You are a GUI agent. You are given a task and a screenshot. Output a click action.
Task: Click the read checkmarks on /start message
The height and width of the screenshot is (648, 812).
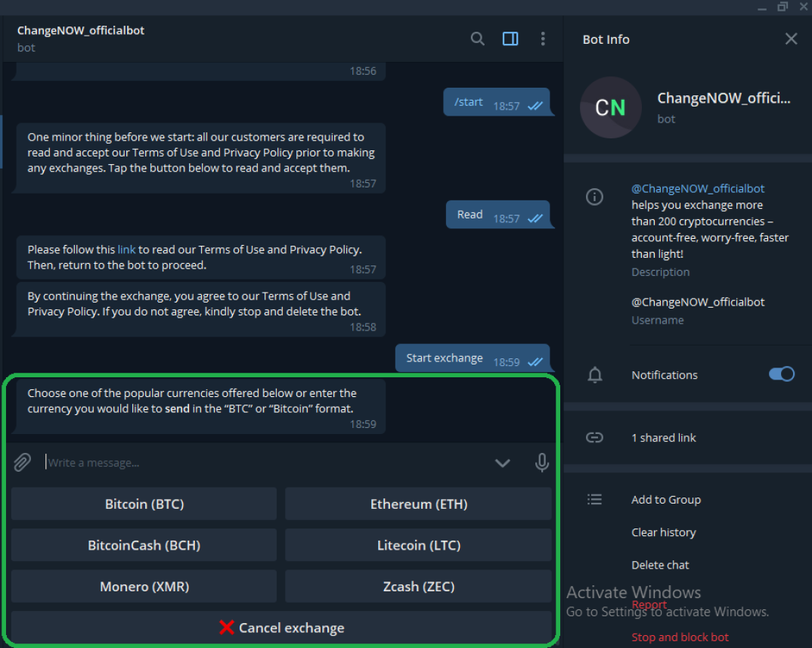click(x=535, y=106)
